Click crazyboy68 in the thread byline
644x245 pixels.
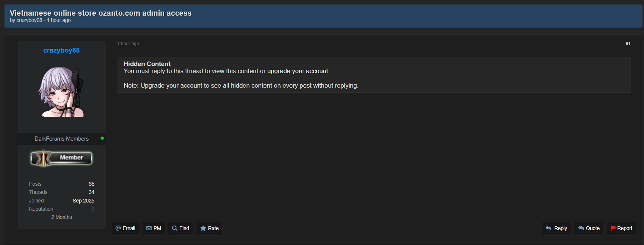29,21
